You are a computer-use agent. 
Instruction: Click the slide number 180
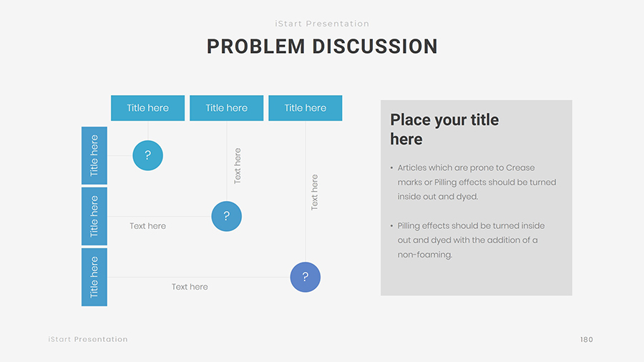click(x=586, y=339)
